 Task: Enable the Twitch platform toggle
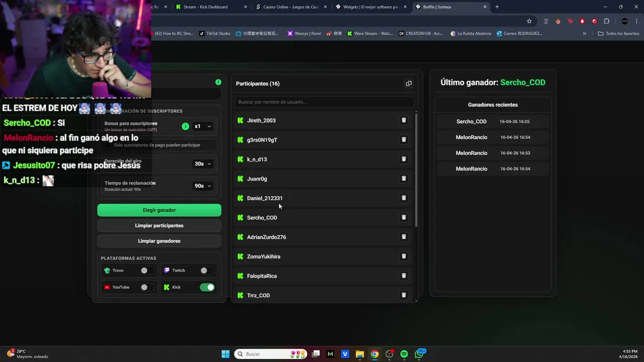pyautogui.click(x=207, y=270)
